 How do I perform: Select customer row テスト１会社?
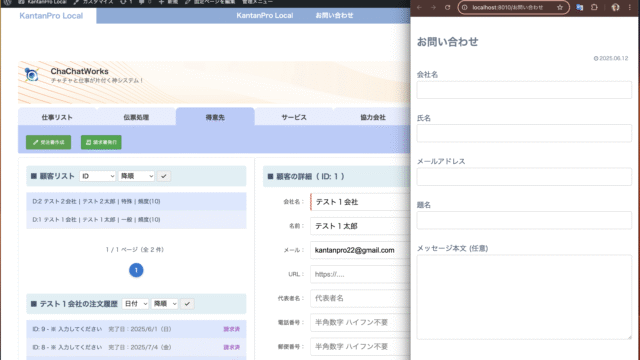136,220
